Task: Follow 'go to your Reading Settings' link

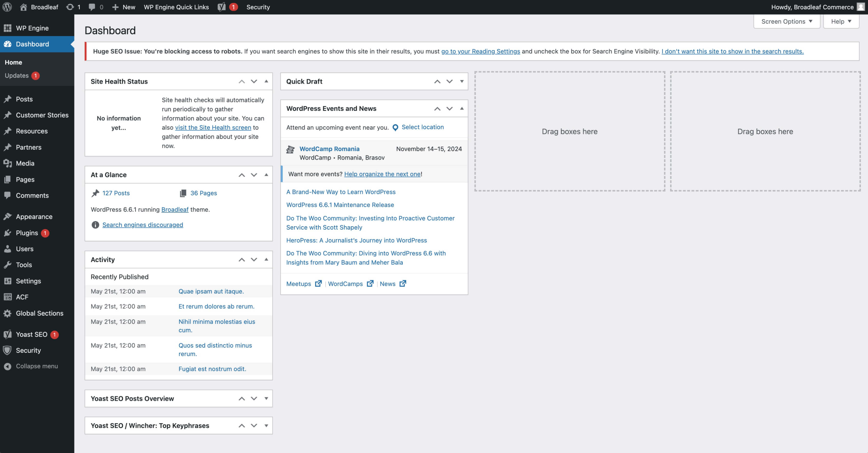Action: coord(480,51)
